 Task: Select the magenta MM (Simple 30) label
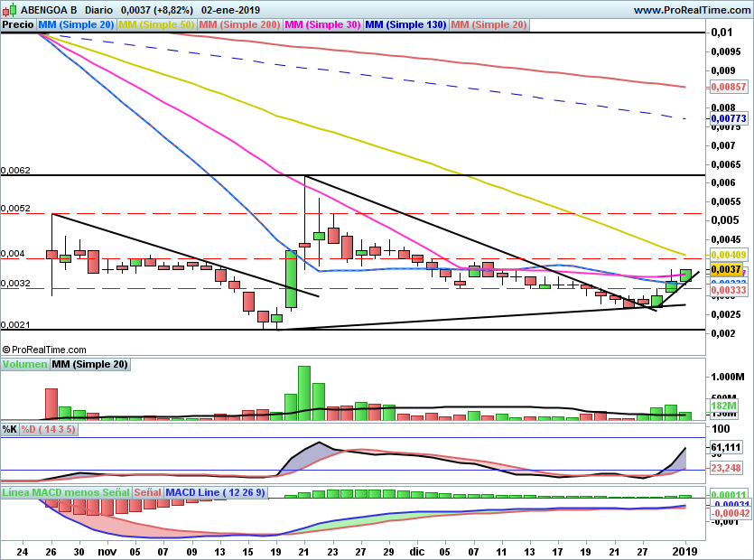point(322,24)
